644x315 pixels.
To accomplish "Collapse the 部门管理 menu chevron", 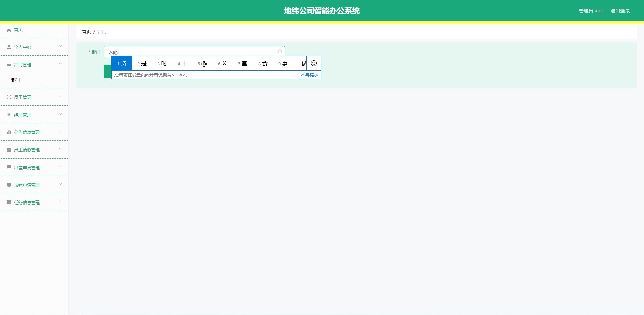I will tap(60, 64).
